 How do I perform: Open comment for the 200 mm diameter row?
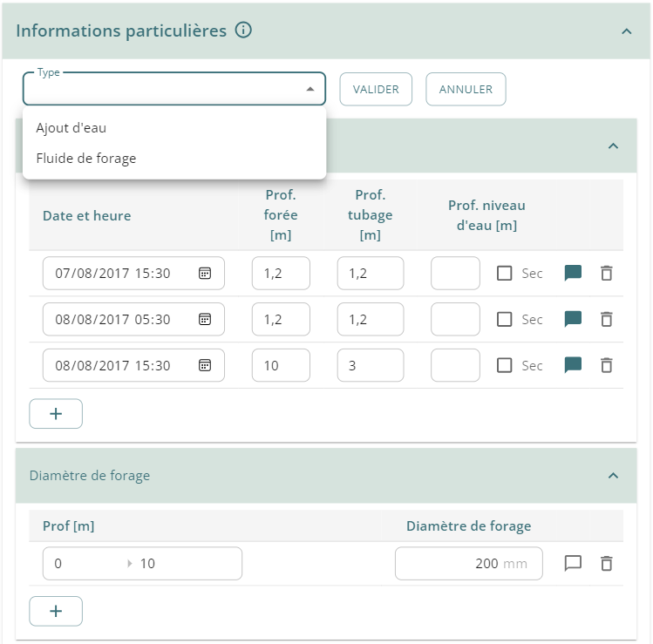click(x=573, y=564)
